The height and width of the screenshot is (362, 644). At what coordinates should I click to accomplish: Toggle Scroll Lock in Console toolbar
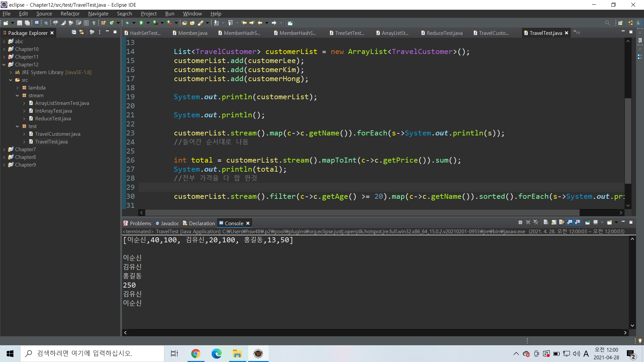point(554,222)
